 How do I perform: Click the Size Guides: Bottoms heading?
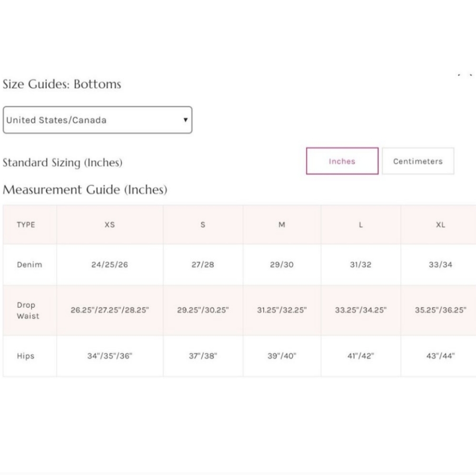pyautogui.click(x=62, y=84)
